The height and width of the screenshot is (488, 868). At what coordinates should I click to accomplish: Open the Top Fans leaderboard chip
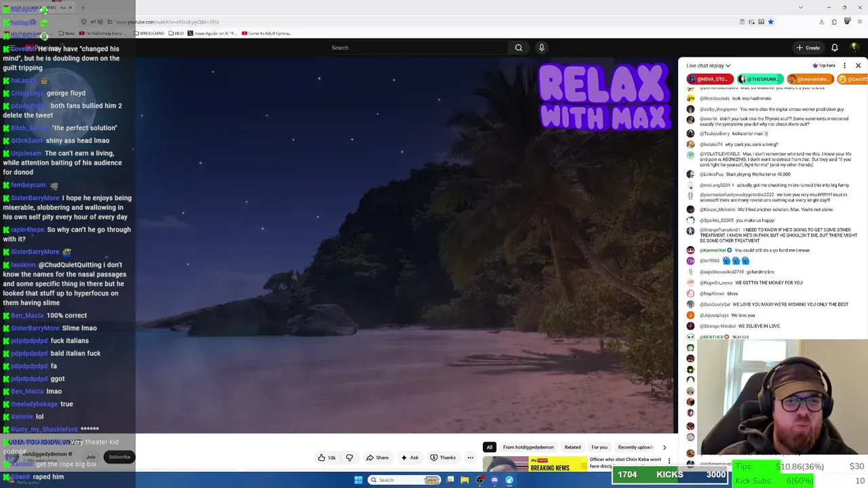825,66
